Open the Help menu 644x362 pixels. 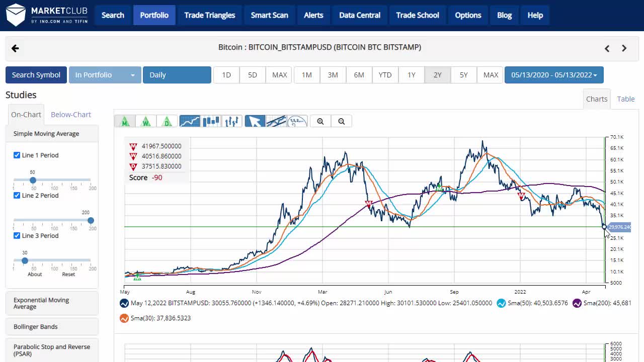535,15
